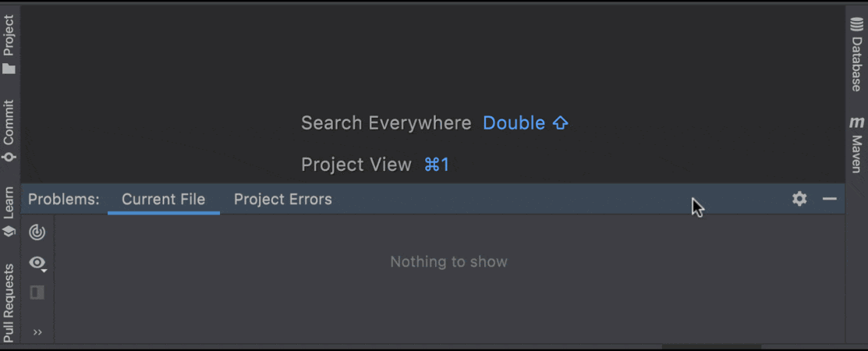Open Maven via its m icon

[x=857, y=122]
